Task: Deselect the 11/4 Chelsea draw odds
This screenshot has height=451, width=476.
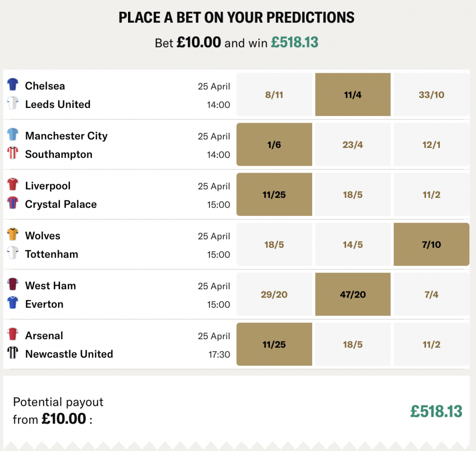Action: (x=353, y=94)
